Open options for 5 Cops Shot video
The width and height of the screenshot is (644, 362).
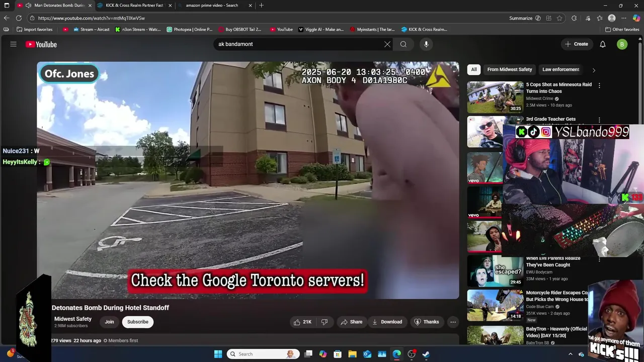[x=599, y=85]
